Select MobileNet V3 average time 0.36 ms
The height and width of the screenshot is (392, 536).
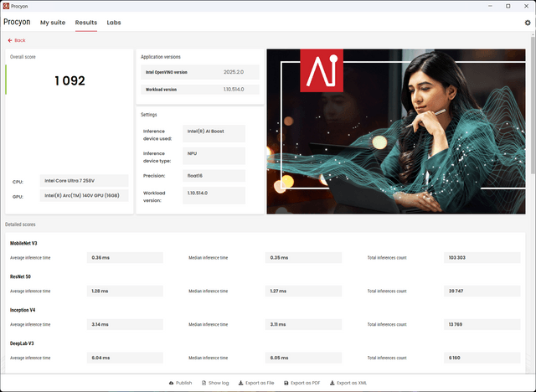125,258
